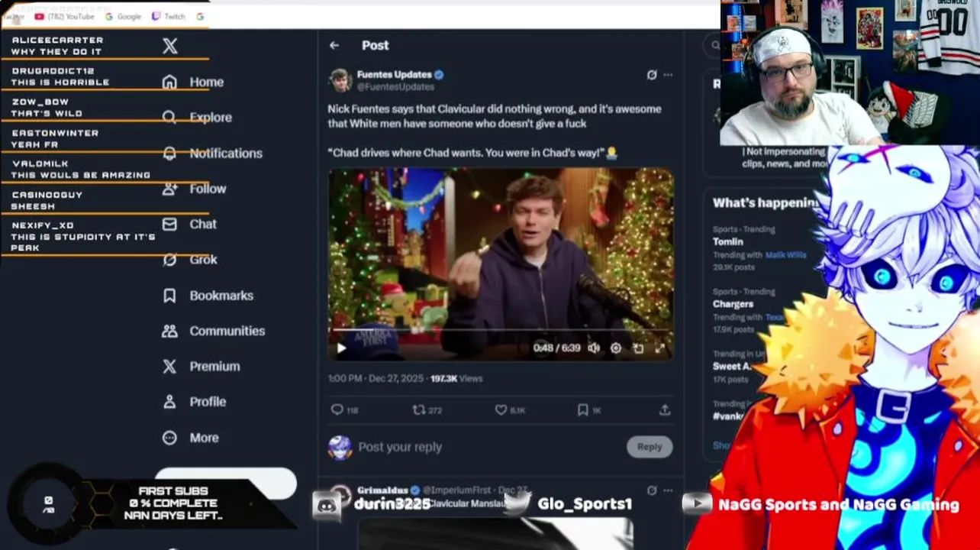Click the 197.3K Views count
This screenshot has height=550, width=980.
(x=456, y=379)
